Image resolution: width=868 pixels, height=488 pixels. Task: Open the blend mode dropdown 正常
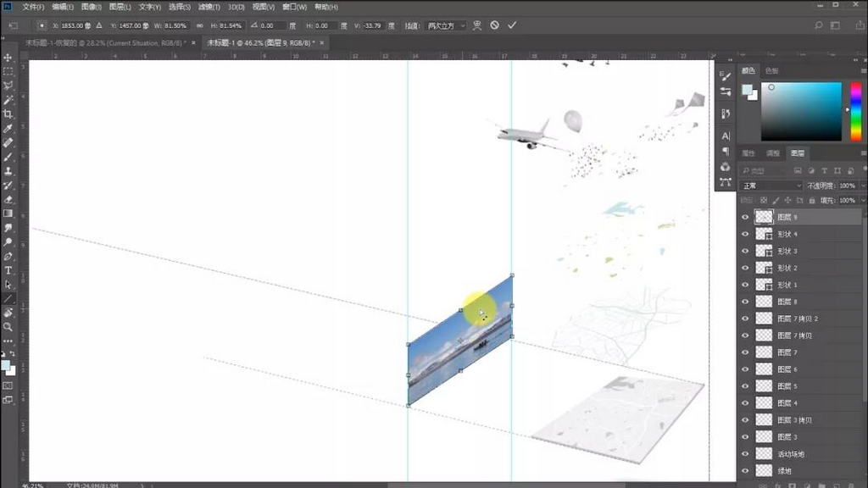pyautogui.click(x=771, y=186)
